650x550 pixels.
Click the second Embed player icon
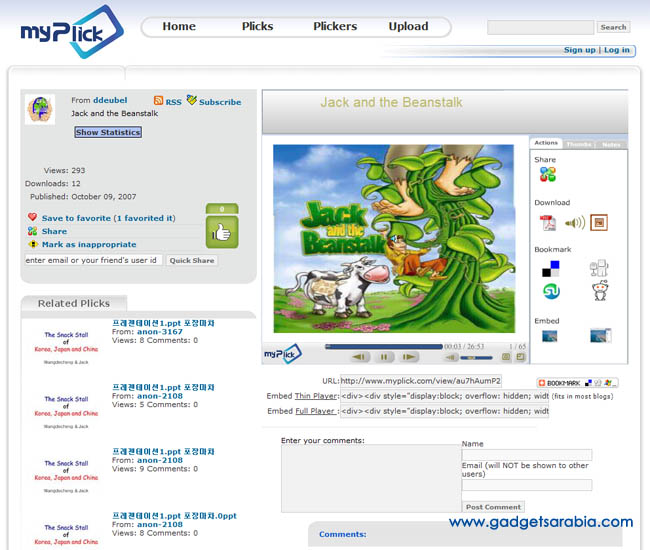(x=601, y=336)
